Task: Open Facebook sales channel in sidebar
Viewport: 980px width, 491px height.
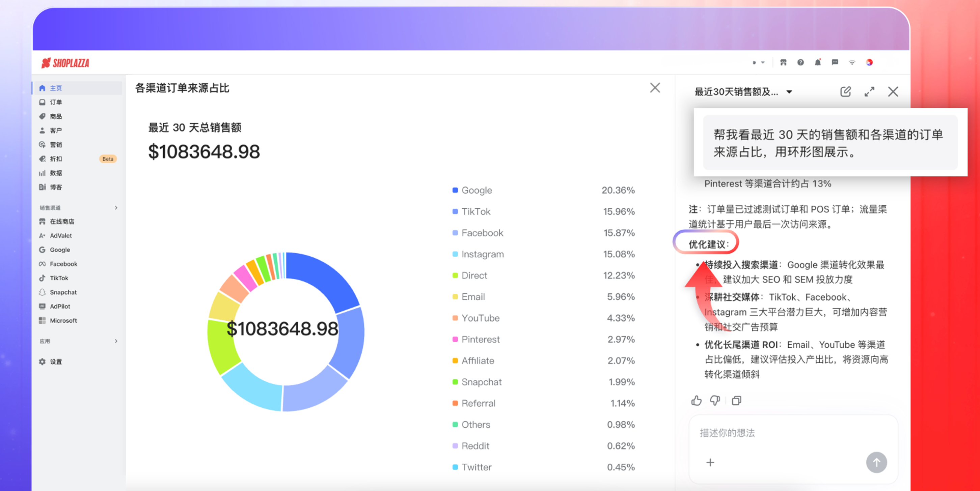Action: (x=78, y=264)
